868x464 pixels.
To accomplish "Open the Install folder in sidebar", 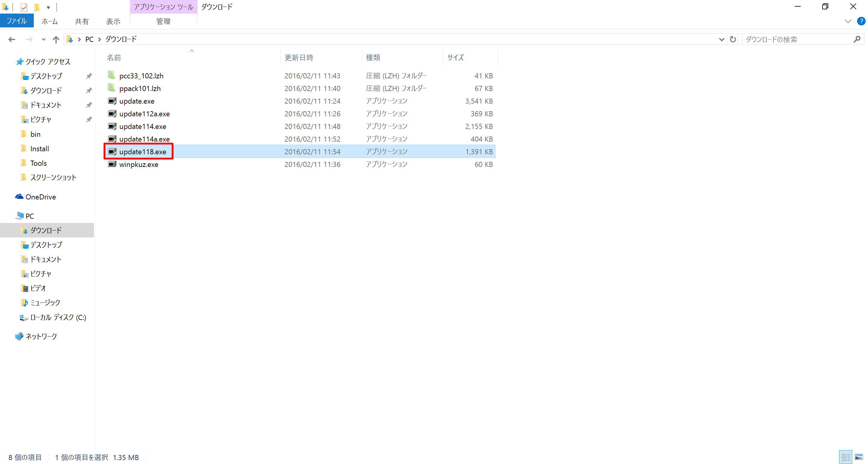I will click(39, 149).
